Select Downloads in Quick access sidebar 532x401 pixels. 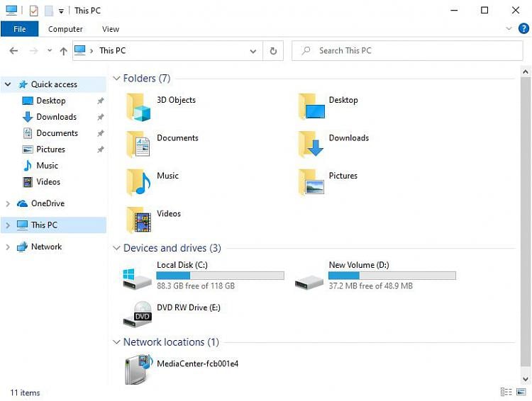[56, 117]
